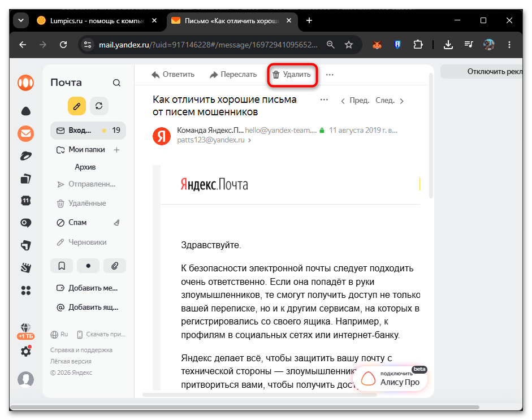Open the +1 ТБ storage offer
This screenshot has height=420, width=532.
click(26, 331)
